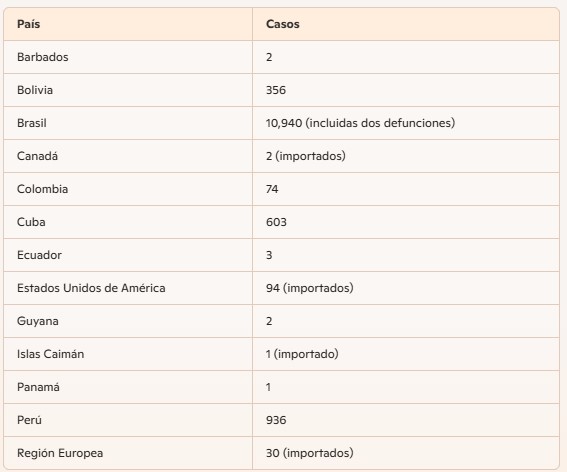The image size is (567, 472).
Task: Click the Brasil row name
Action: pyautogui.click(x=32, y=123)
